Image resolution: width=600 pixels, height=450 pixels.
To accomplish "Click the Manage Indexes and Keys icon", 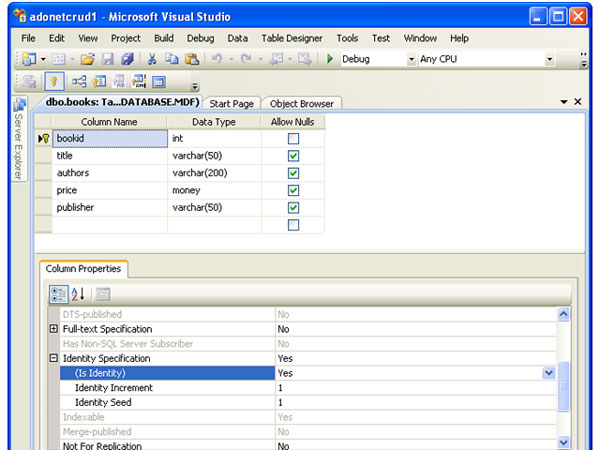I will [x=99, y=82].
